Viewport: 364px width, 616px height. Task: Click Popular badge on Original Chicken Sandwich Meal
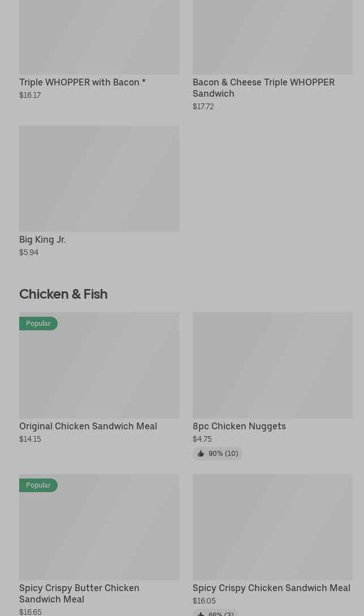click(38, 324)
